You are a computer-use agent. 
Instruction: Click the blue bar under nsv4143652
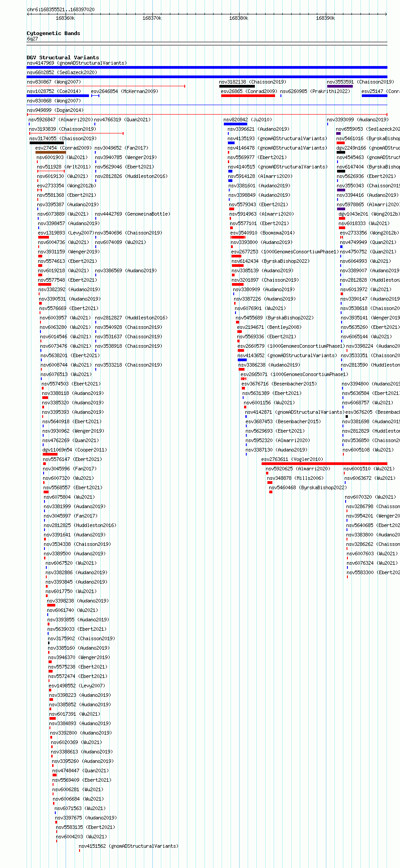pyautogui.click(x=242, y=360)
